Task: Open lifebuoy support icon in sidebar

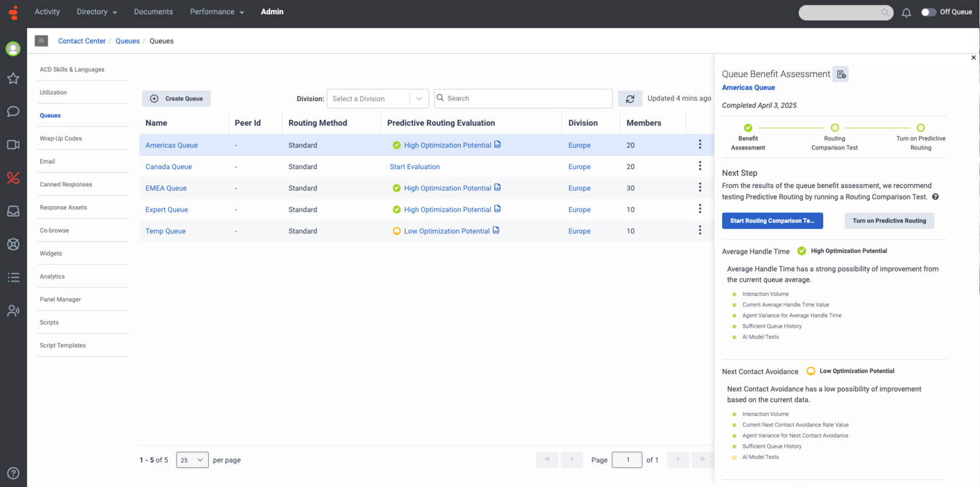Action: 13,244
